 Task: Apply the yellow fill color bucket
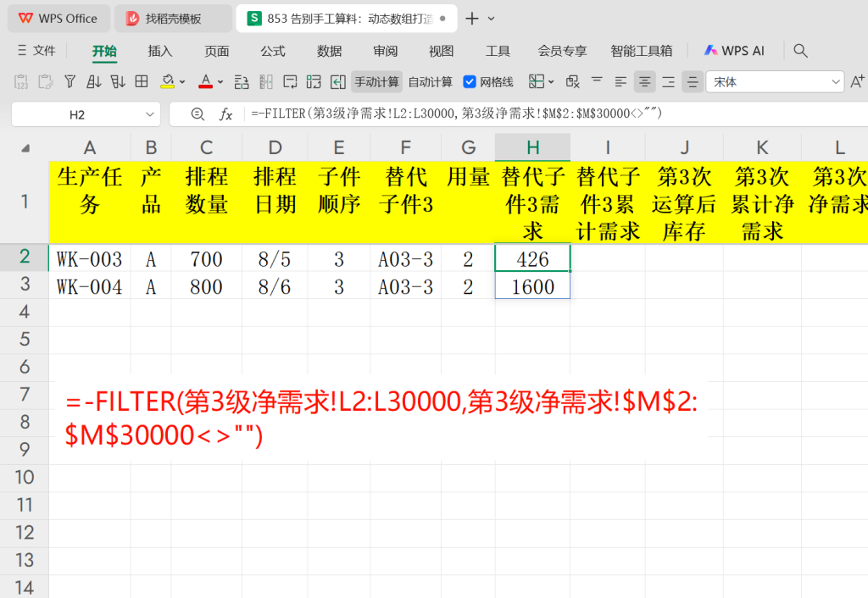(x=167, y=82)
